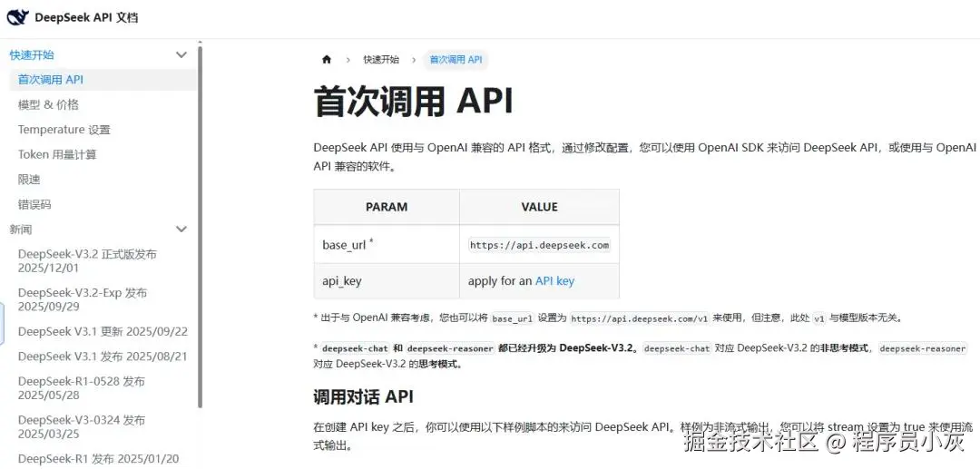Screen dimensions: 980x469
Task: Click the first deepseek-reasoner inline code
Action: [451, 348]
